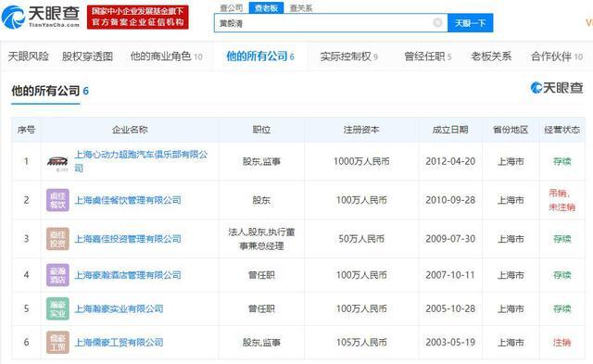Open the 天眼风险 section tab
The width and height of the screenshot is (593, 364).
pyautogui.click(x=29, y=56)
